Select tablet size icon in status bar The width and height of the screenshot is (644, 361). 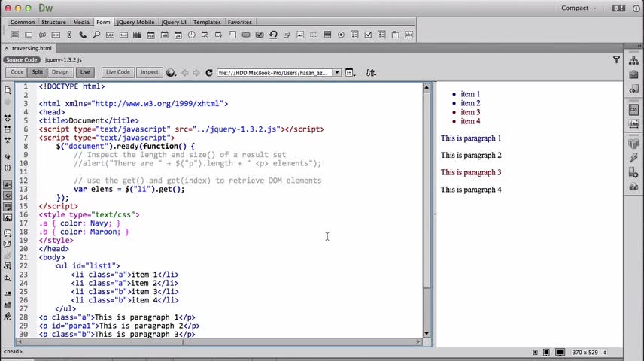point(546,353)
